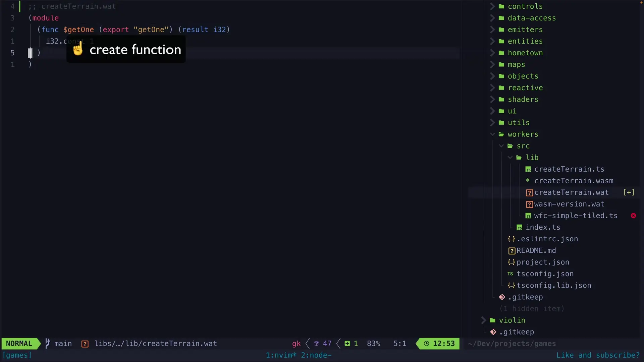Place cursor at ;; createTerrain.wat comment line

click(x=72, y=6)
